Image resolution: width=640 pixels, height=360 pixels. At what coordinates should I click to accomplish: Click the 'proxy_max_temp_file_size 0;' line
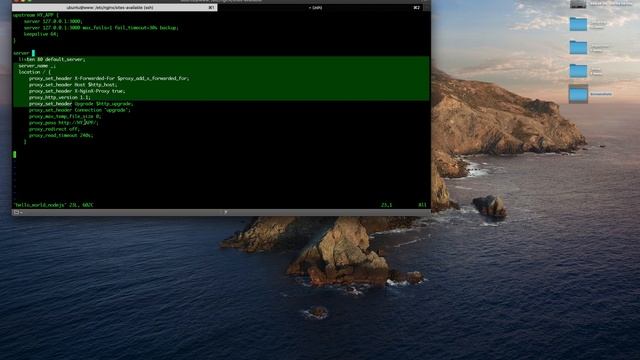(x=65, y=116)
